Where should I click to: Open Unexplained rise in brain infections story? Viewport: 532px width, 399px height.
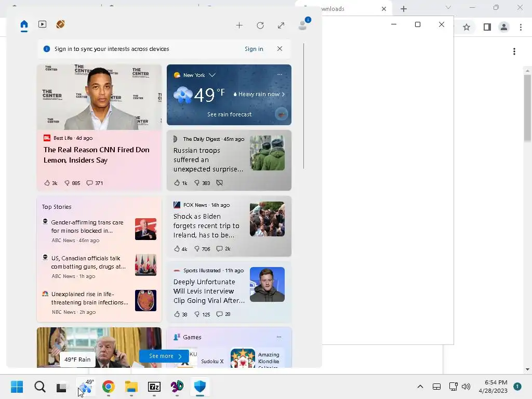point(89,298)
